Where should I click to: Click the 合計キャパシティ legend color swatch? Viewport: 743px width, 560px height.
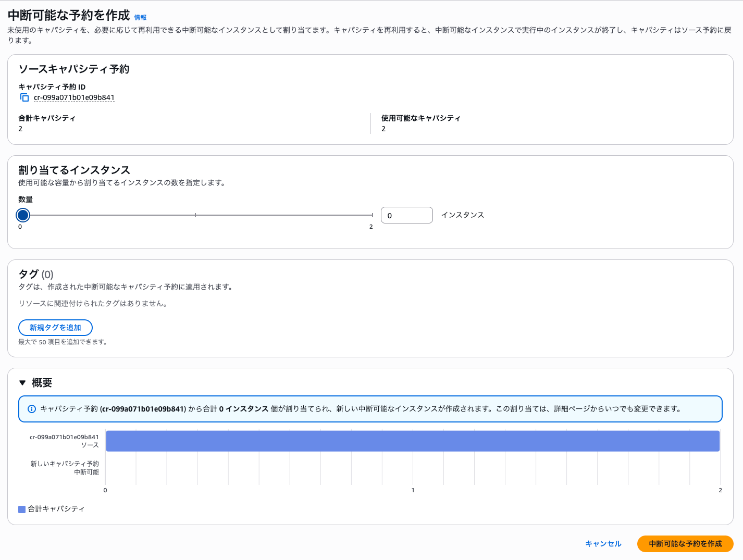pos(22,508)
